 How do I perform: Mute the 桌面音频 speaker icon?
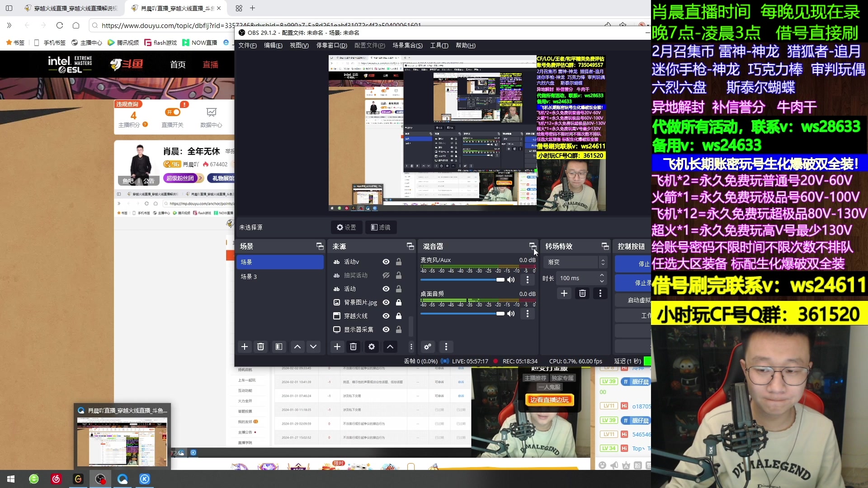tap(511, 314)
